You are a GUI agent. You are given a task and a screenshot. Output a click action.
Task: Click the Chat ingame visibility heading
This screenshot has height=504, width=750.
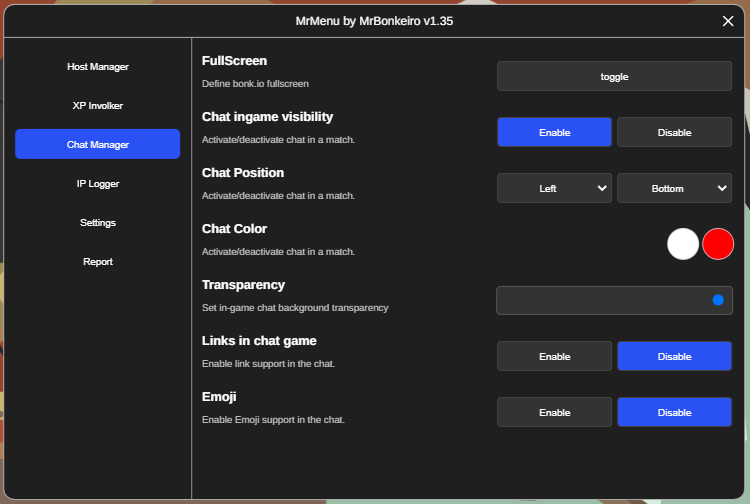(x=267, y=117)
